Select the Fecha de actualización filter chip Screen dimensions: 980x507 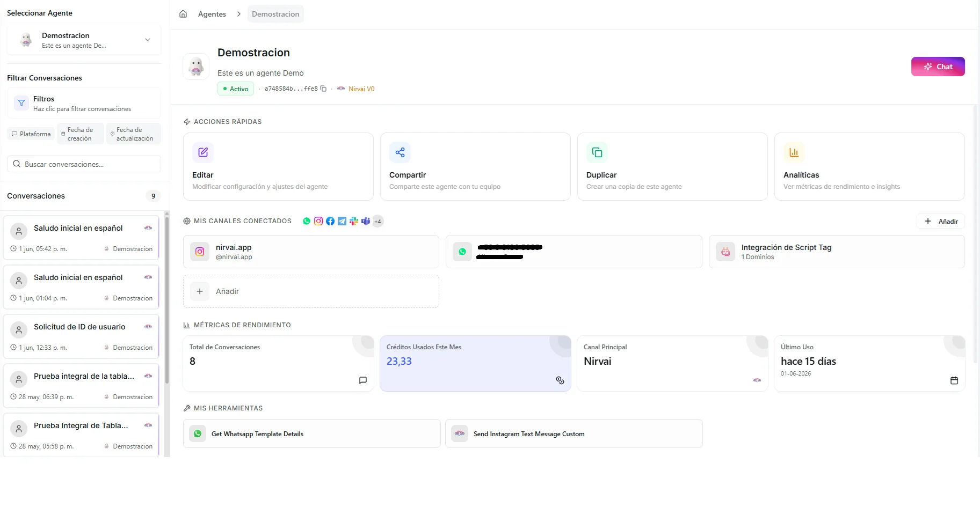pos(134,134)
